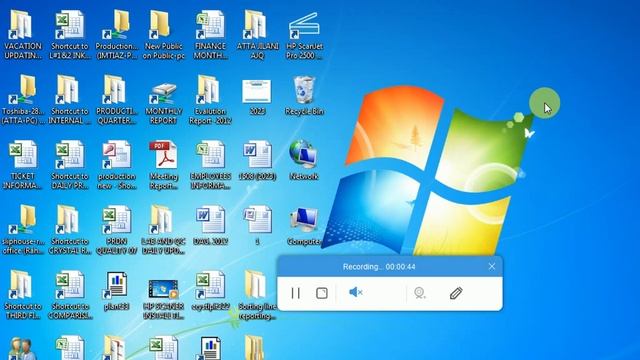Select the Shortcut to CRYSTAL R... folder
640x360 pixels.
coord(70,230)
